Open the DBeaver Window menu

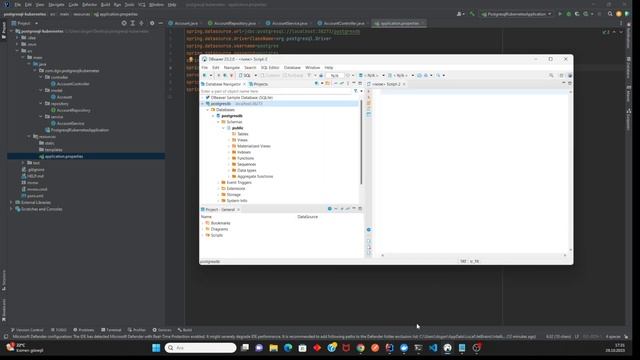click(312, 67)
